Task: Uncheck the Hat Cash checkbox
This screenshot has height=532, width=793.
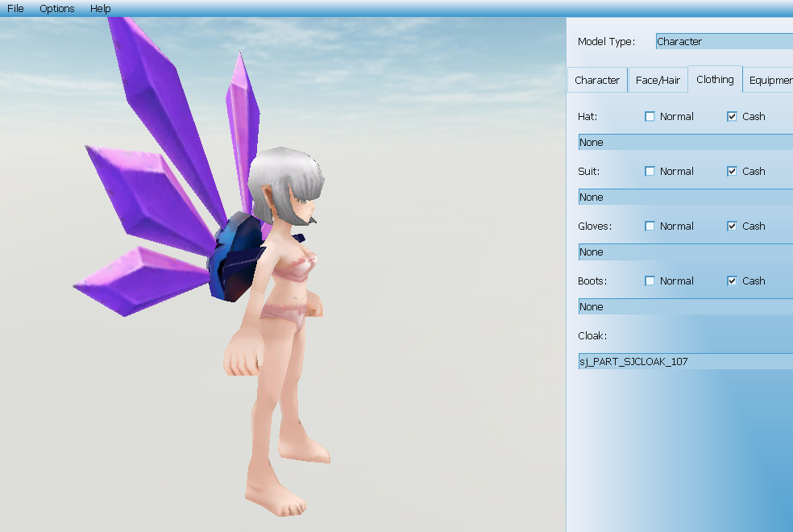Action: [x=732, y=117]
